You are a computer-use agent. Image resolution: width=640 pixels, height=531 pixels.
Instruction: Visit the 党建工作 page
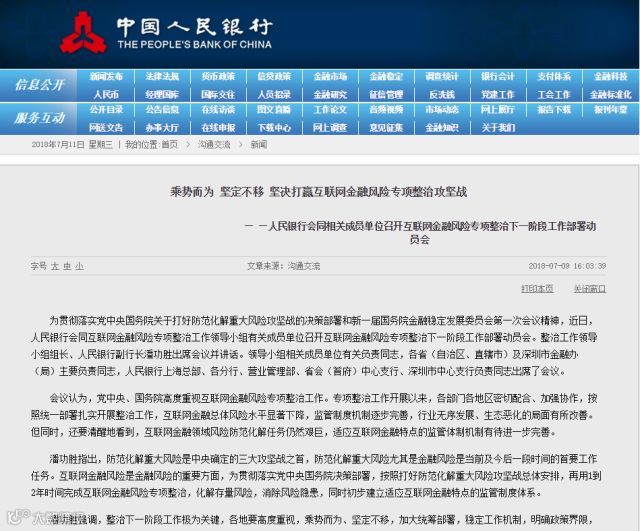click(498, 95)
